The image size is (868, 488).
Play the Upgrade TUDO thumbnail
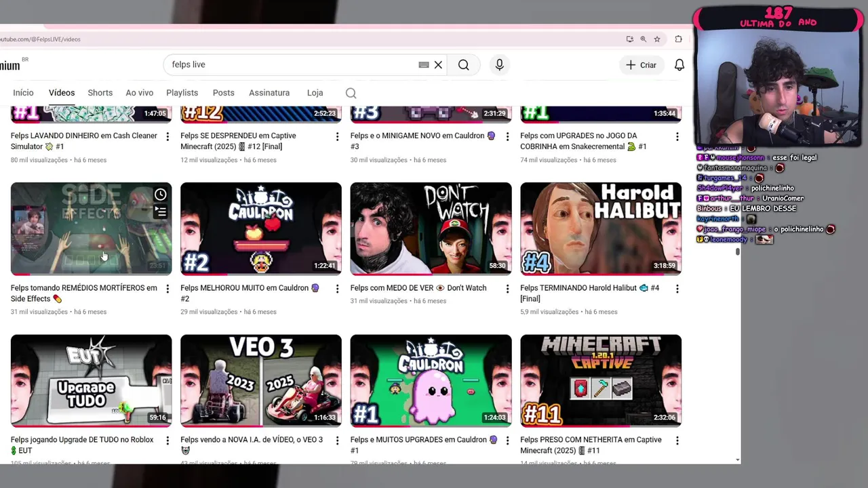pos(91,380)
